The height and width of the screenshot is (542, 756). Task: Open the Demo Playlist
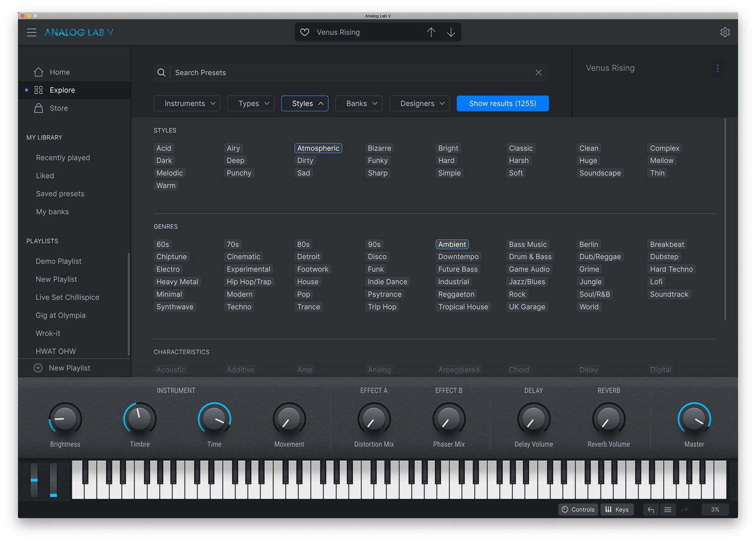(x=58, y=261)
